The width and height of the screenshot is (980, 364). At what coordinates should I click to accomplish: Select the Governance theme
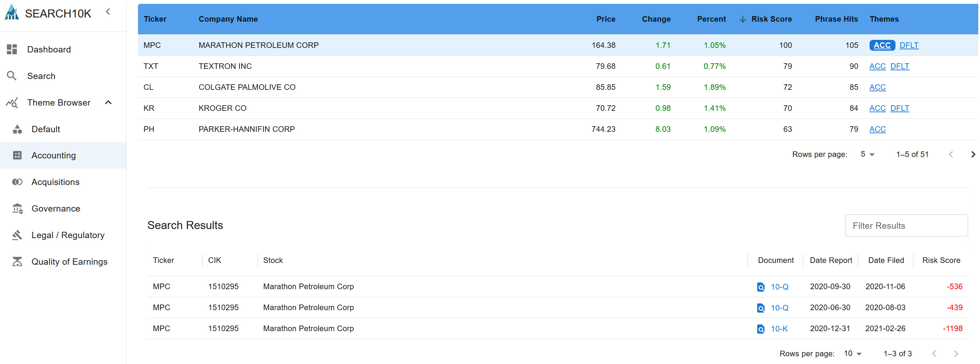click(63, 209)
